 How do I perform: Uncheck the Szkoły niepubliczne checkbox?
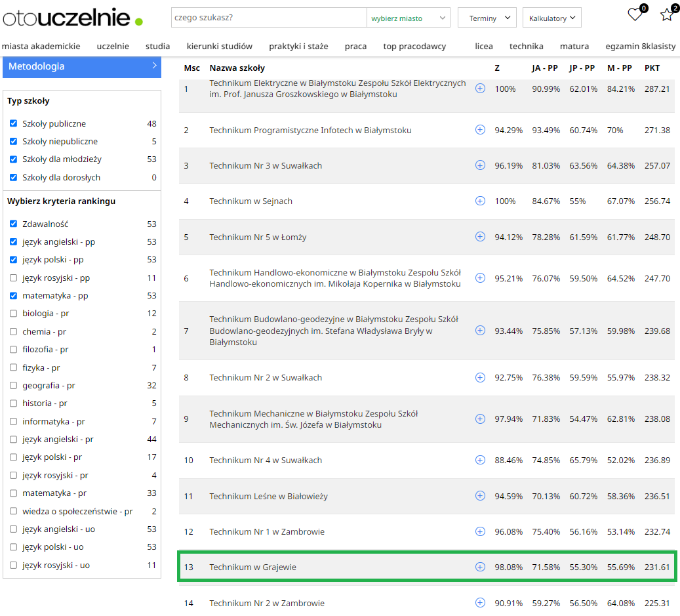(x=14, y=142)
